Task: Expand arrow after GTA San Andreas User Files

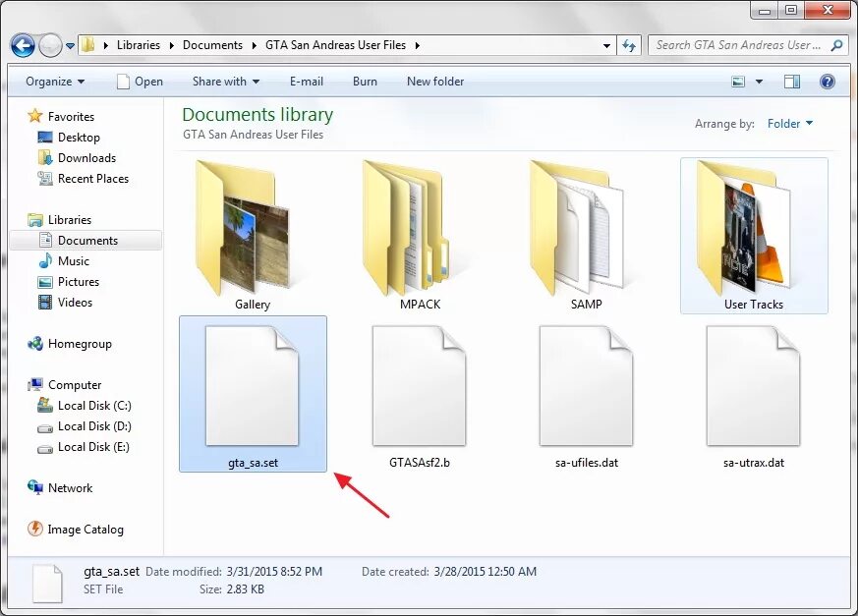Action: coord(417,45)
